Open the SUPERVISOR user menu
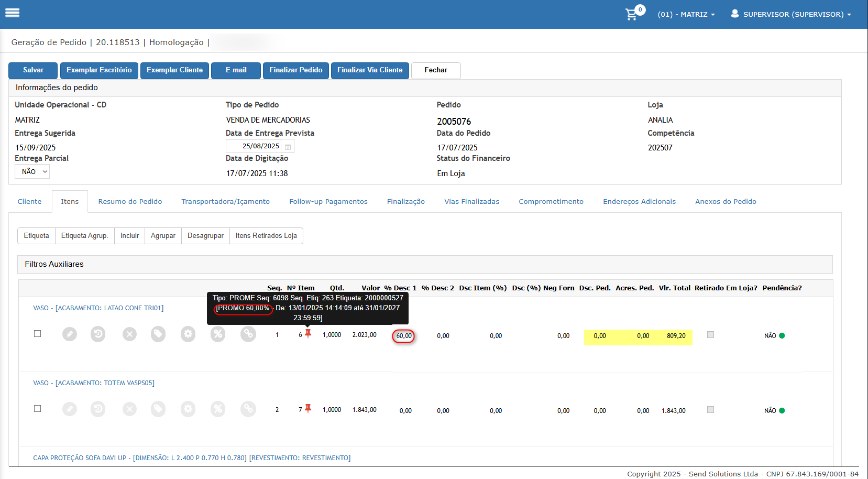 [791, 15]
